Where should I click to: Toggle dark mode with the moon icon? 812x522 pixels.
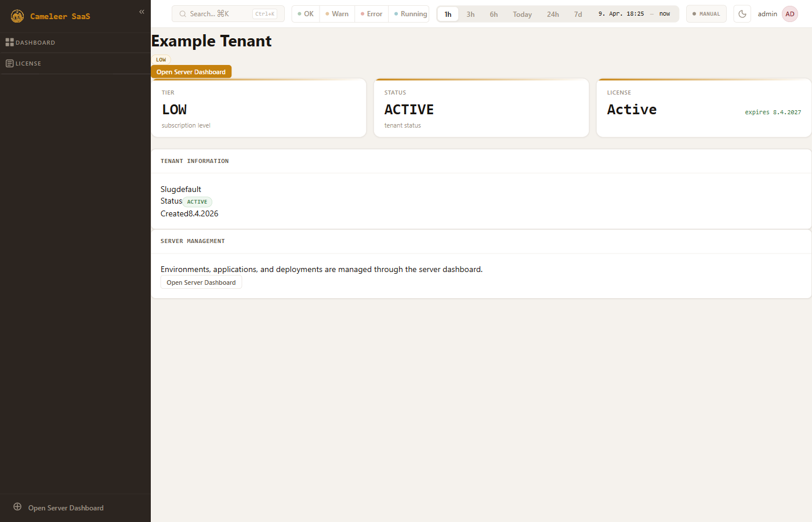point(742,14)
